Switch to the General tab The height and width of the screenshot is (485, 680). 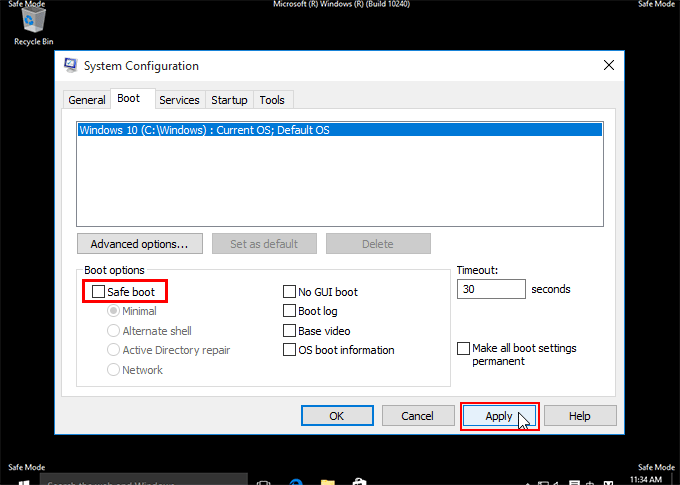pyautogui.click(x=87, y=100)
